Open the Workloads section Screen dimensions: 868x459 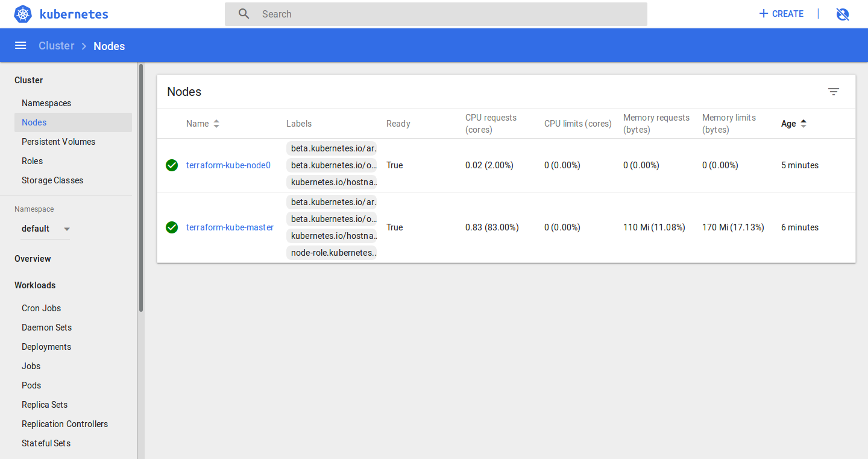[x=35, y=285]
